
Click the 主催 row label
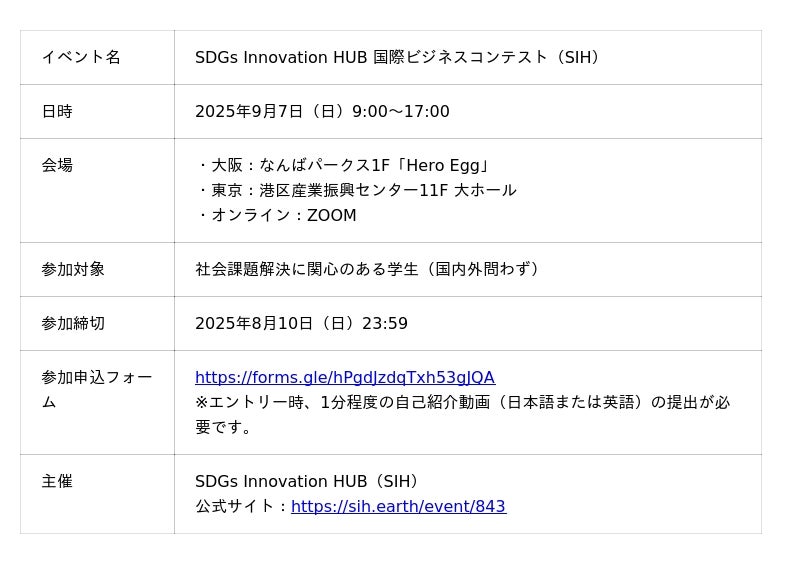click(57, 482)
